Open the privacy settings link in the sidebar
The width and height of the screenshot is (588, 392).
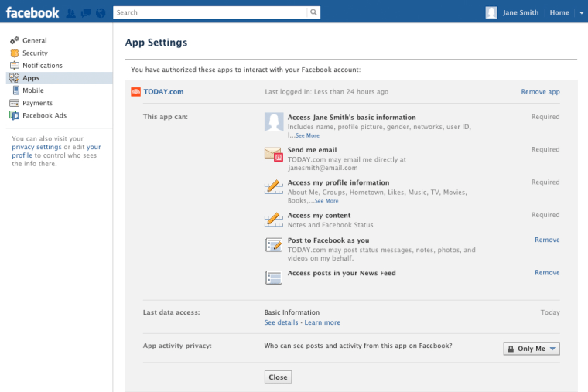click(x=36, y=147)
